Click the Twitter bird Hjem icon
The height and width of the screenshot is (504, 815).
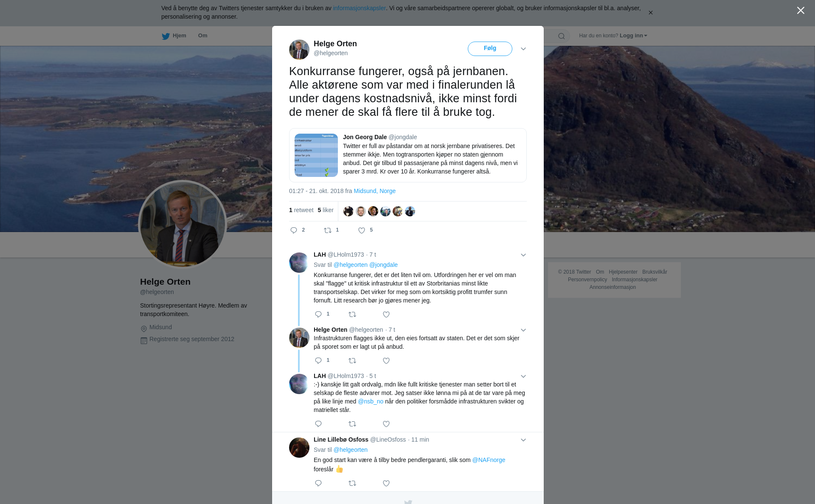tap(166, 36)
